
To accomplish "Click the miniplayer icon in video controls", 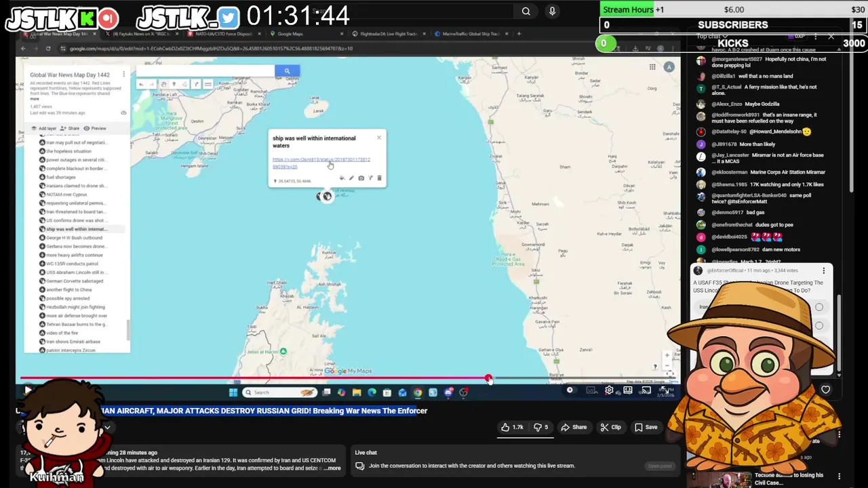I will point(628,390).
